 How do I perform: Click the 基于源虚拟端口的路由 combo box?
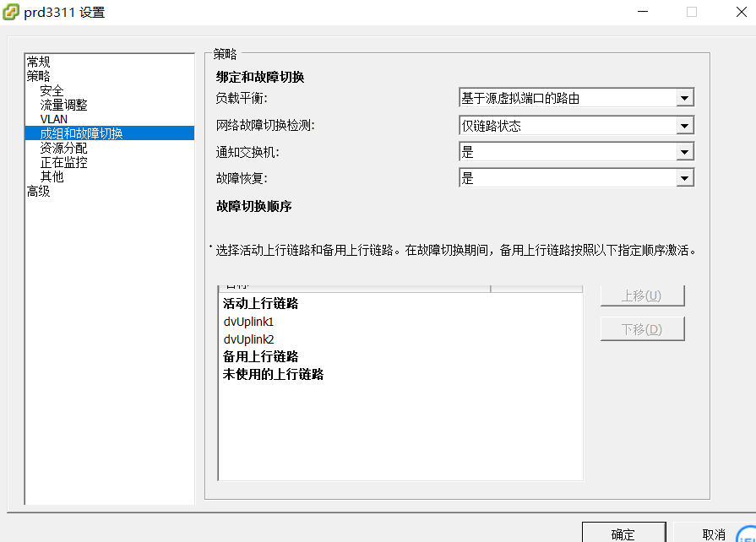click(x=576, y=98)
